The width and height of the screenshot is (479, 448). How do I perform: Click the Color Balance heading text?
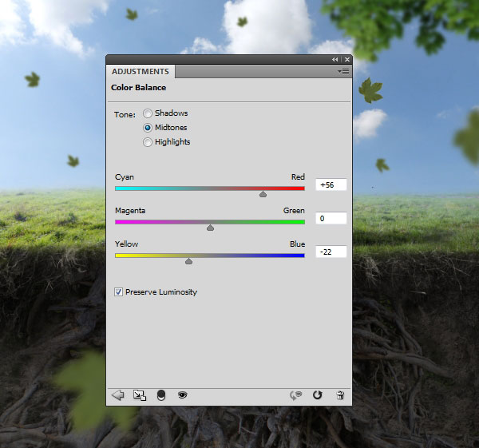pos(139,88)
